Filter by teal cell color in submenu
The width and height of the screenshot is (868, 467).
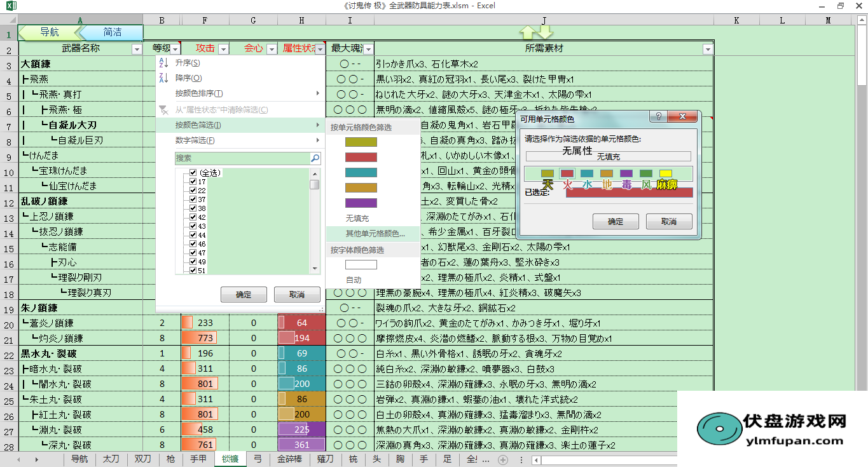[361, 172]
